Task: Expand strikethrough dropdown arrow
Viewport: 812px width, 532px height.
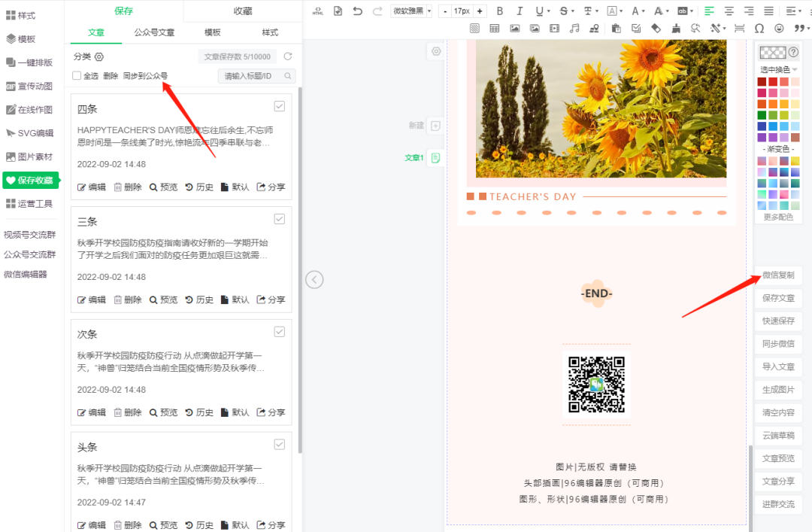Action: [x=573, y=11]
